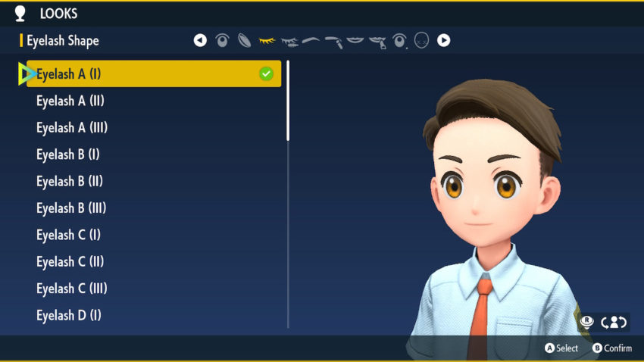Screen dimensions: 644x362
Task: Open the mouth shape category icon
Action: click(x=355, y=40)
